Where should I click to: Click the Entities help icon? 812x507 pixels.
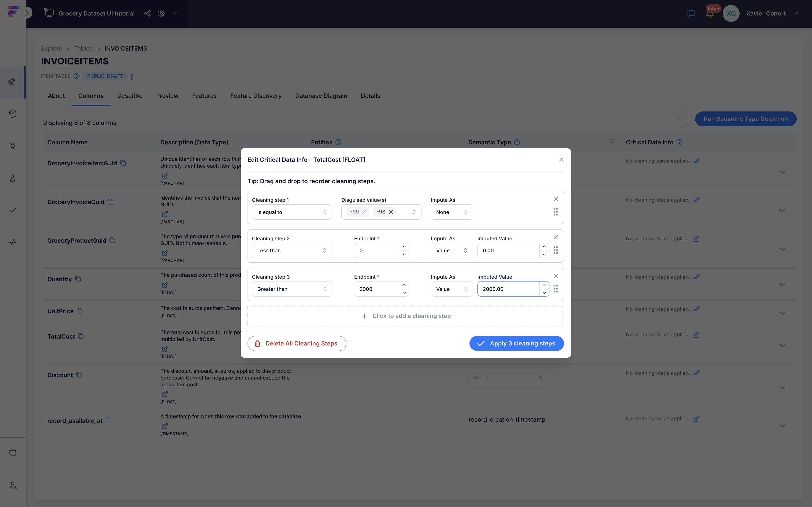339,142
